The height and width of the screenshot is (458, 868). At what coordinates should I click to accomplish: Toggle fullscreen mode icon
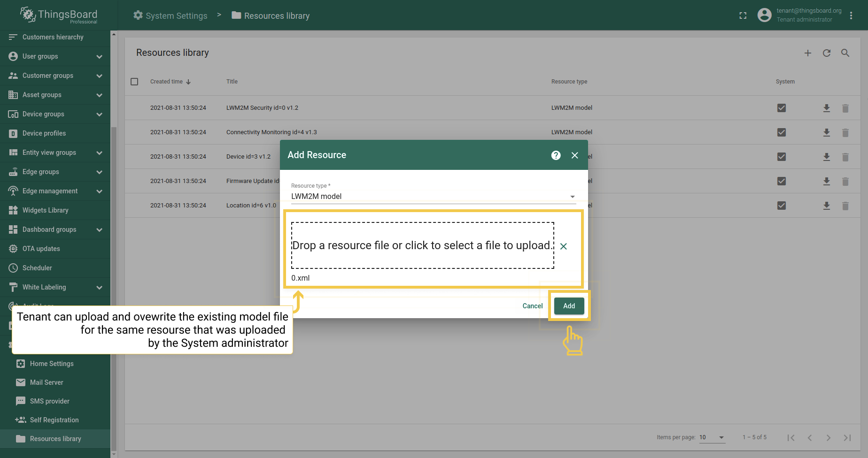tap(743, 15)
